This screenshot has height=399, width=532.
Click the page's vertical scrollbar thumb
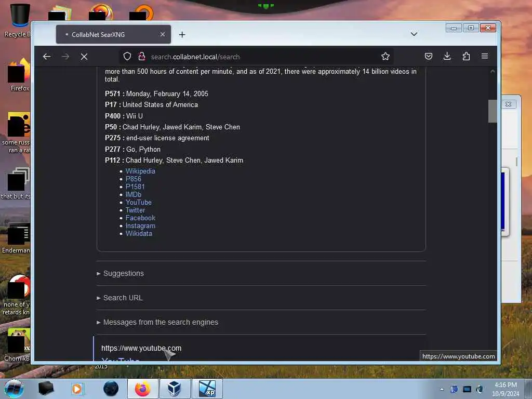click(x=493, y=111)
